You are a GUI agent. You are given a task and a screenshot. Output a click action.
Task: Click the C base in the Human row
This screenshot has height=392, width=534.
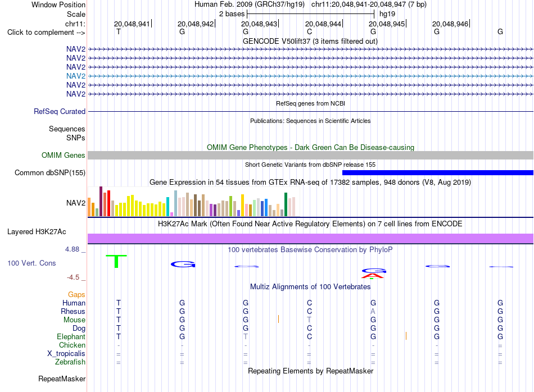[309, 303]
